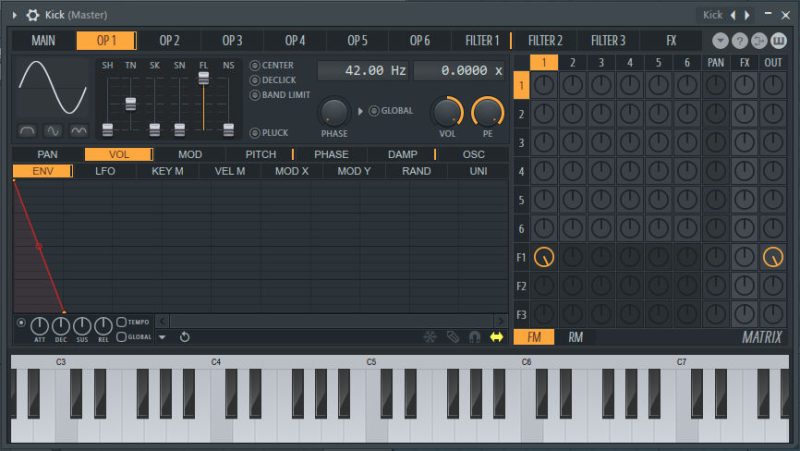Viewport: 800px width, 451px height.
Task: Click the ATT envelope knob
Action: click(x=40, y=326)
